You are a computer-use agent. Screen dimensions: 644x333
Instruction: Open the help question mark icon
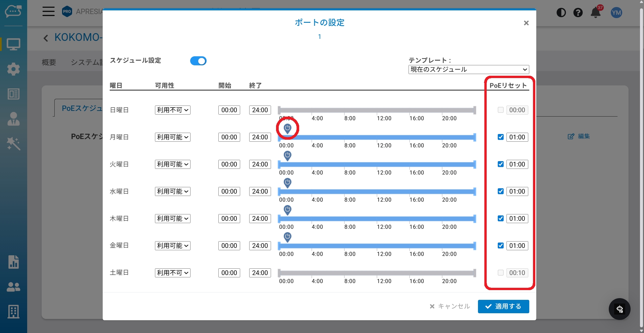click(578, 13)
